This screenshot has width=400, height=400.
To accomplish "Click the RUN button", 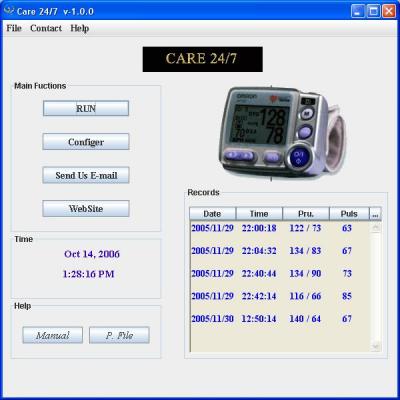I will pyautogui.click(x=86, y=108).
